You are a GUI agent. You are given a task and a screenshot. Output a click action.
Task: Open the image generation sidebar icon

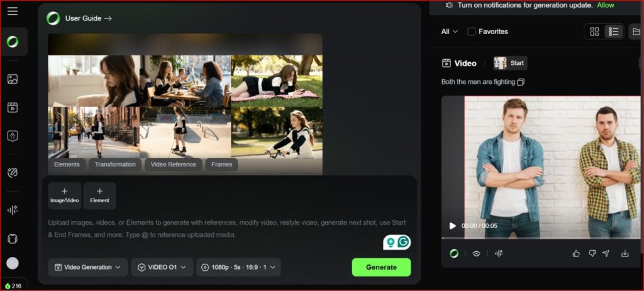click(13, 79)
